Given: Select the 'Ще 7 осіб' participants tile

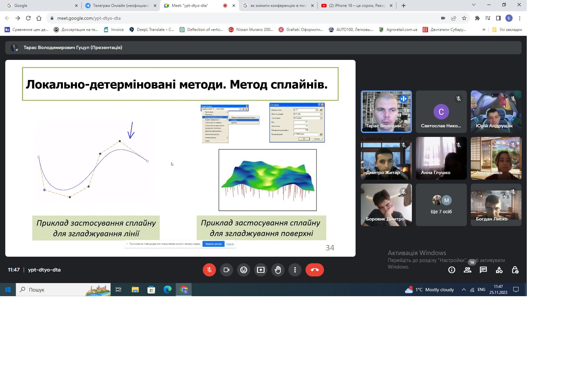Looking at the screenshot, I should (441, 205).
